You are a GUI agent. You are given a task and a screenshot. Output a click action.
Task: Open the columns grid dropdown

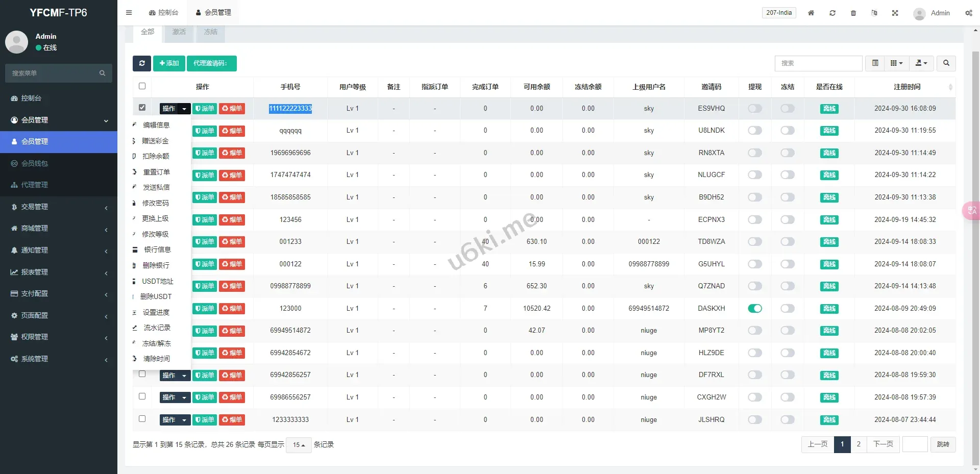click(896, 63)
